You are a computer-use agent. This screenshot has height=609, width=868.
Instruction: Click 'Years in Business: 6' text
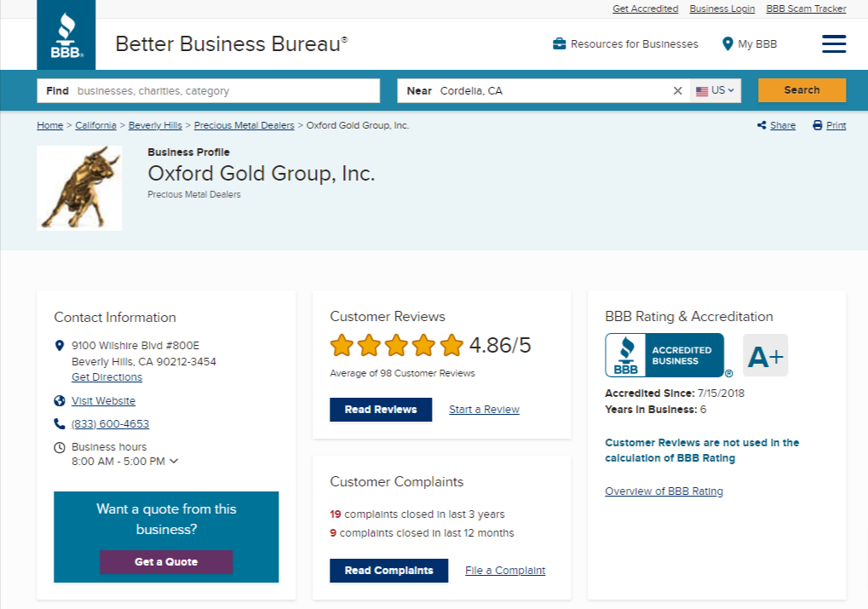point(655,410)
